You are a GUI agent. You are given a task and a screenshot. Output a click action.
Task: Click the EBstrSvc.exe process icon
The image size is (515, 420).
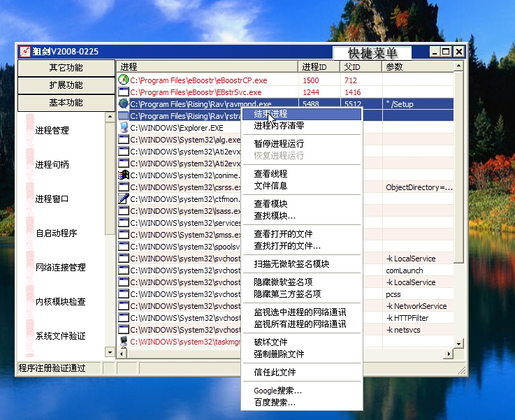pos(124,92)
